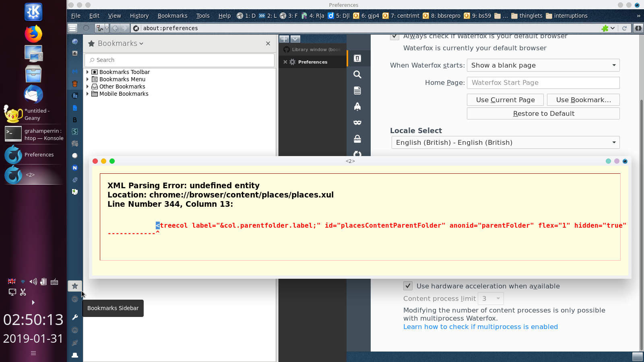Open the File menu
The width and height of the screenshot is (644, 362).
tap(76, 16)
